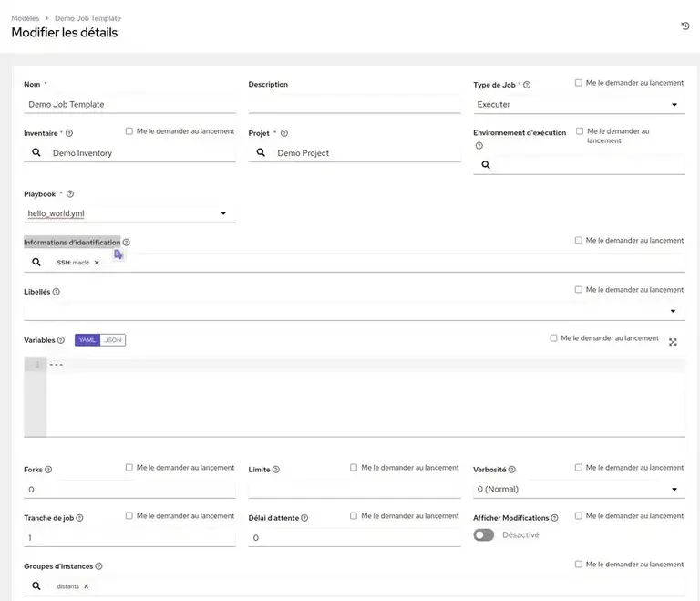700x601 pixels.
Task: Remove the distants instance group chip
Action: point(87,586)
